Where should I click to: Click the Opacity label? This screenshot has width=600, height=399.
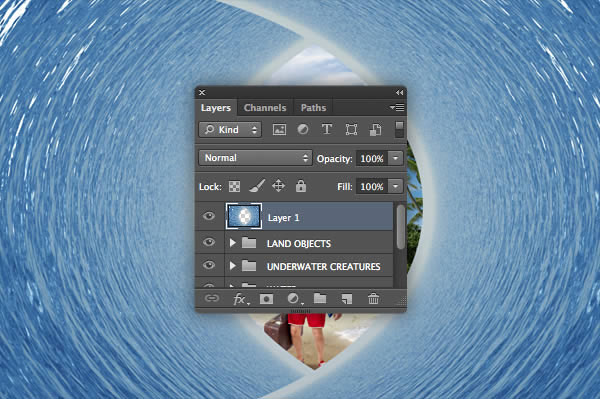click(x=334, y=159)
